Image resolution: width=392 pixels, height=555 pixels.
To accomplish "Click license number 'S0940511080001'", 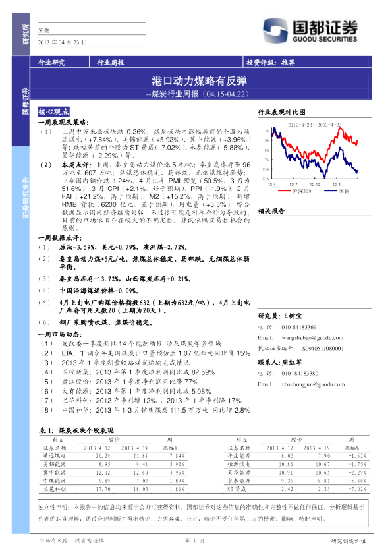I will (323, 349).
